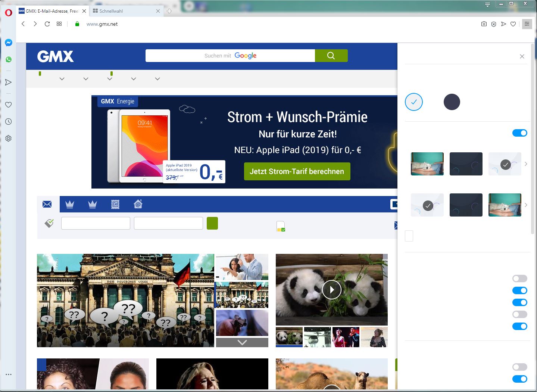Send page to My Flow from address bar

coord(503,24)
